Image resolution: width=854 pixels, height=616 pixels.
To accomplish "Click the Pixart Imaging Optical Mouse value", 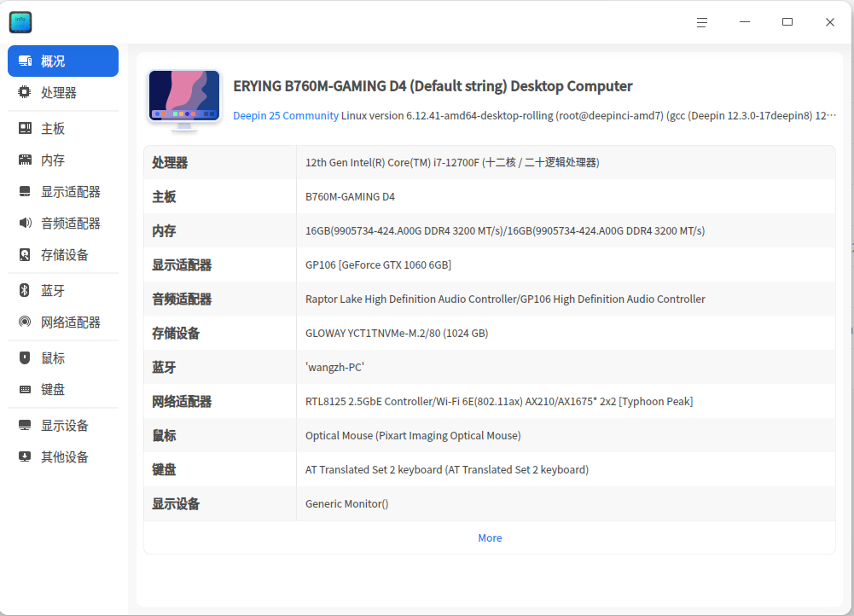I will point(413,436).
